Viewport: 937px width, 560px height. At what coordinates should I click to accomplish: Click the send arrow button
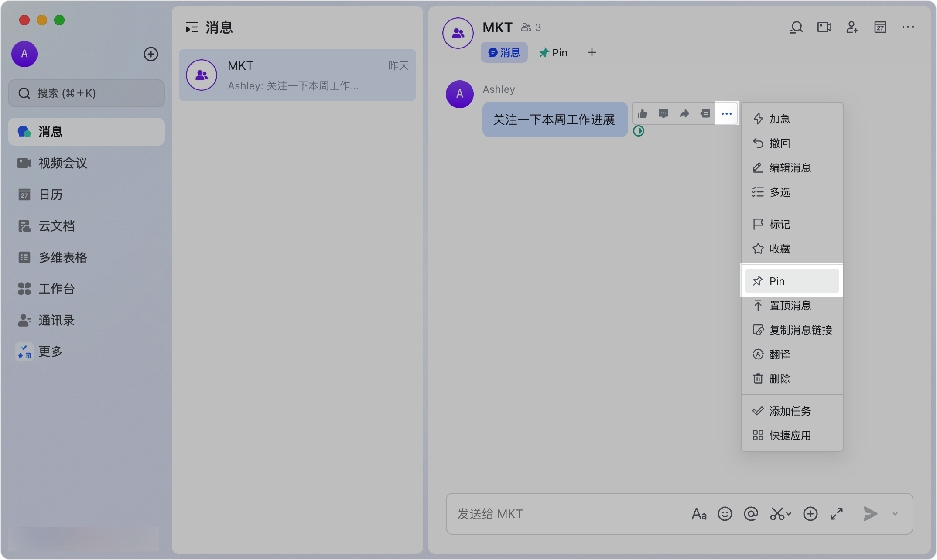coord(870,514)
